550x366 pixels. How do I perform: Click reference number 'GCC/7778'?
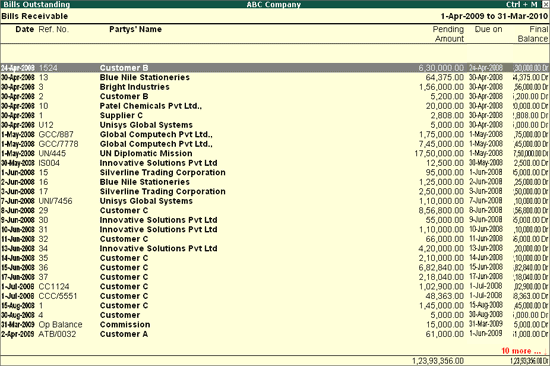click(59, 144)
